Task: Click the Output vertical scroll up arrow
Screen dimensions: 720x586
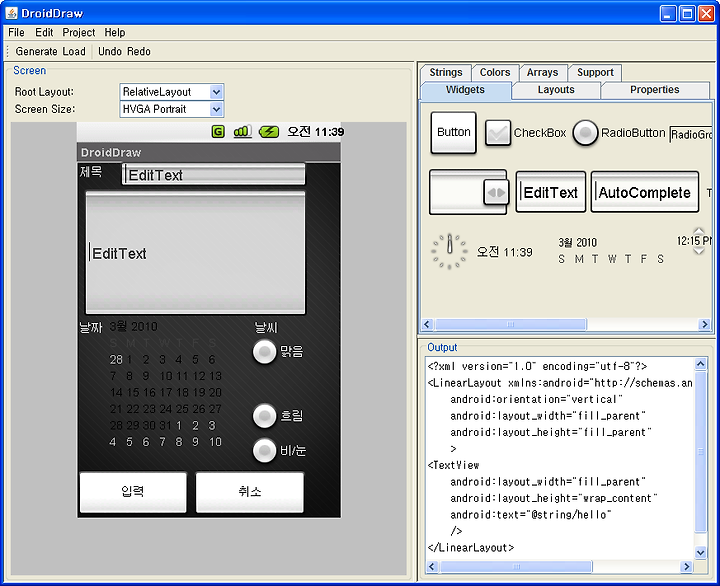Action: pos(700,365)
